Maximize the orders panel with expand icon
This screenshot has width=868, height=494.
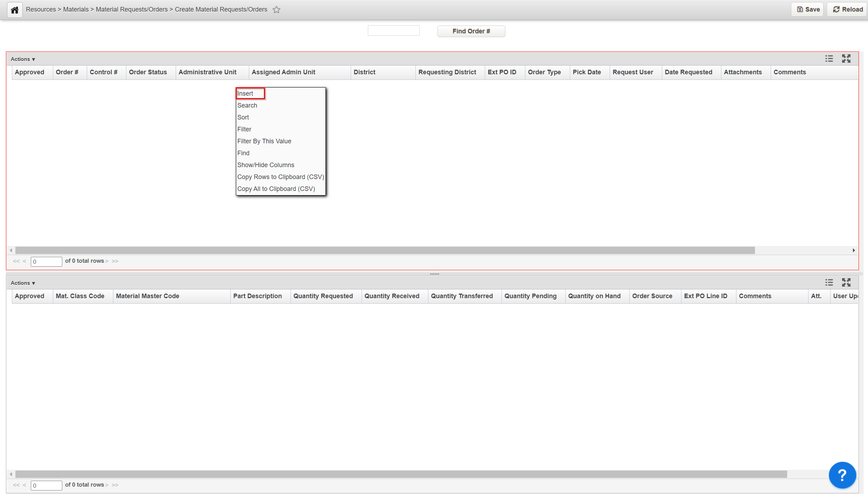(846, 59)
